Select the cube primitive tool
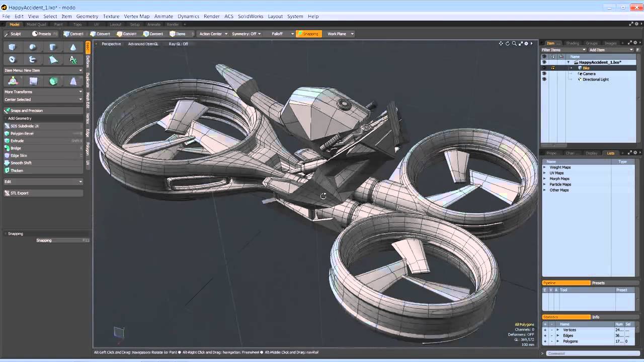This screenshot has height=362, width=644. click(x=13, y=47)
